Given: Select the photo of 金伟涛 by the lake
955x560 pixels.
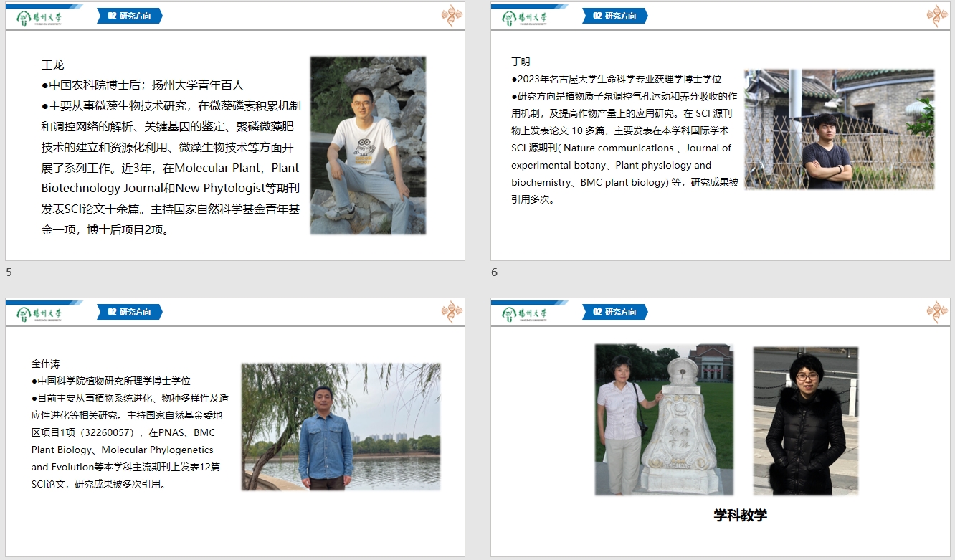Looking at the screenshot, I should tap(341, 427).
